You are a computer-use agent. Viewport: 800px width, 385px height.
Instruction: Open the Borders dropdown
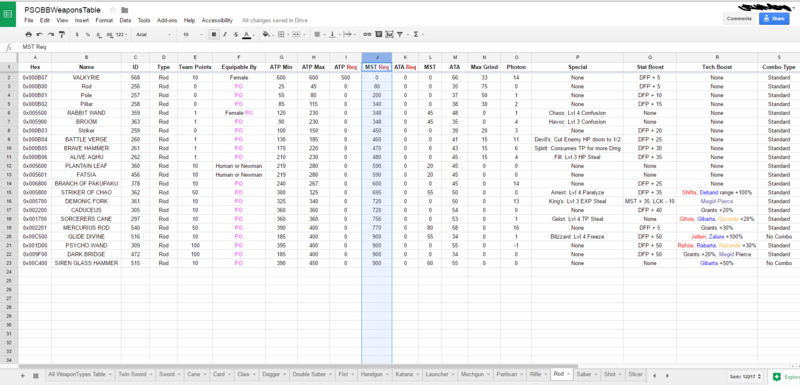click(x=282, y=35)
